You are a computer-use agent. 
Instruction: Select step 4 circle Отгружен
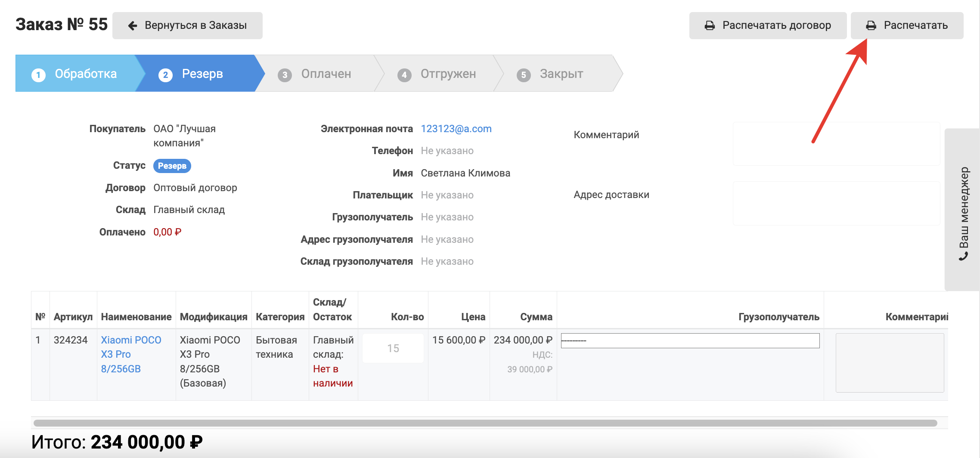click(x=404, y=75)
